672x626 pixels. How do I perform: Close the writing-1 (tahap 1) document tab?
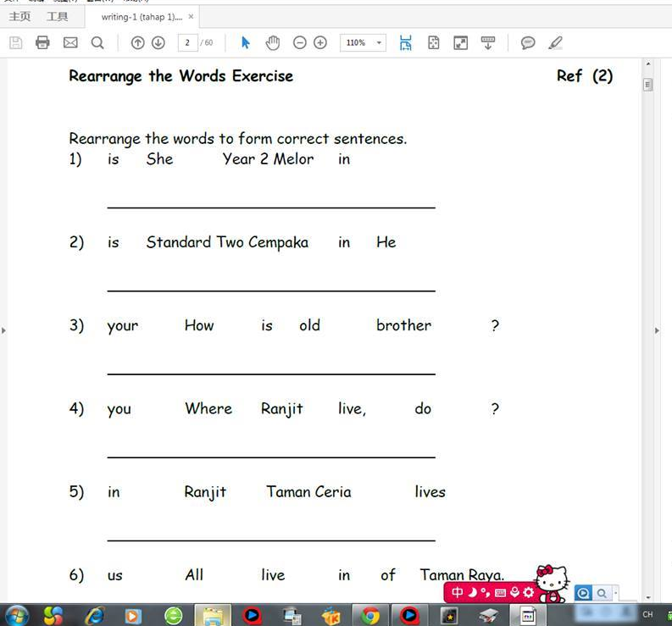coord(191,16)
